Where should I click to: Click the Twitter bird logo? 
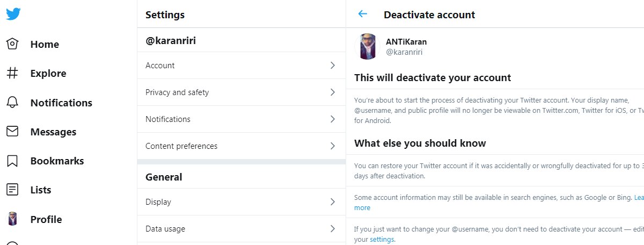(x=13, y=14)
